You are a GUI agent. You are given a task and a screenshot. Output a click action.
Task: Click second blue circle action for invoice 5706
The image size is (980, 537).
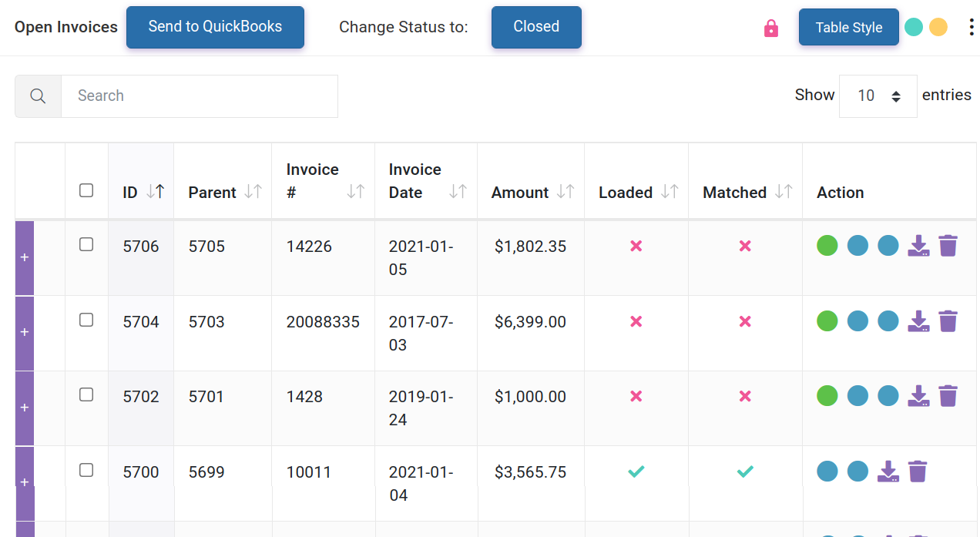point(888,246)
